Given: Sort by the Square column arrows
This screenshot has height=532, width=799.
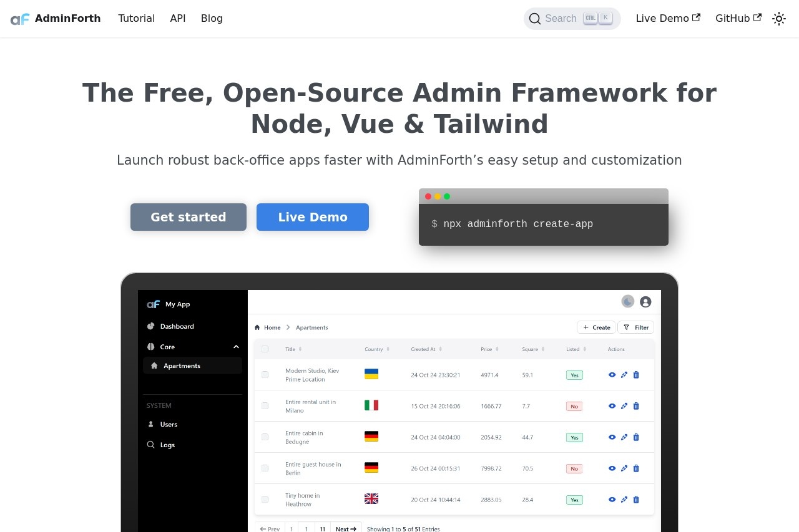Looking at the screenshot, I should [543, 349].
